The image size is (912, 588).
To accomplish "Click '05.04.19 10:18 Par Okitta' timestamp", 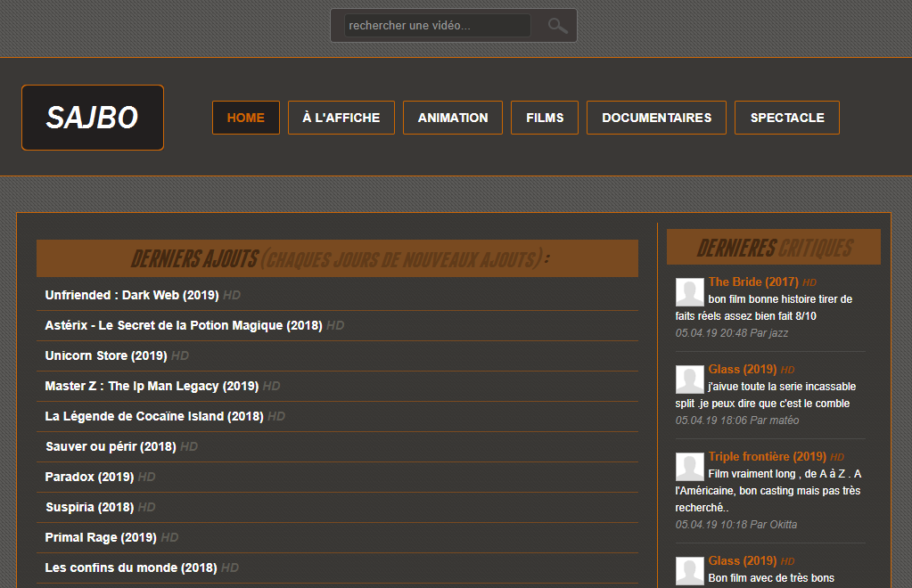I will [735, 525].
